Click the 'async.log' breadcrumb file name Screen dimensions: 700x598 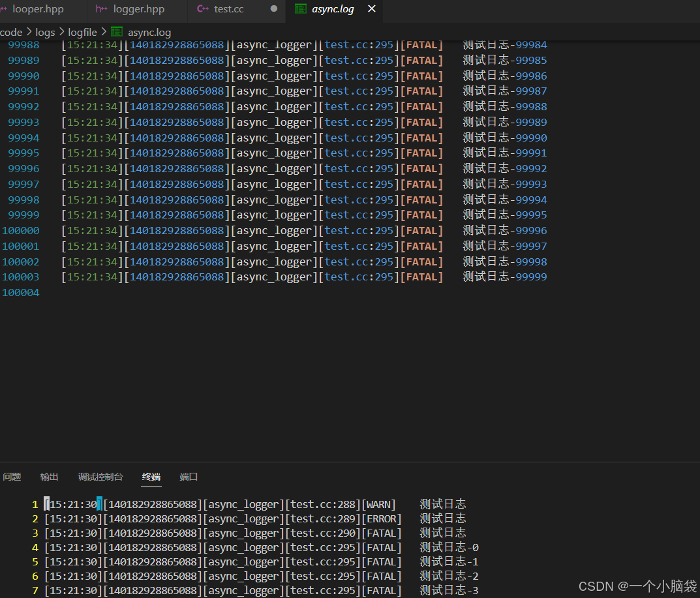coord(149,32)
